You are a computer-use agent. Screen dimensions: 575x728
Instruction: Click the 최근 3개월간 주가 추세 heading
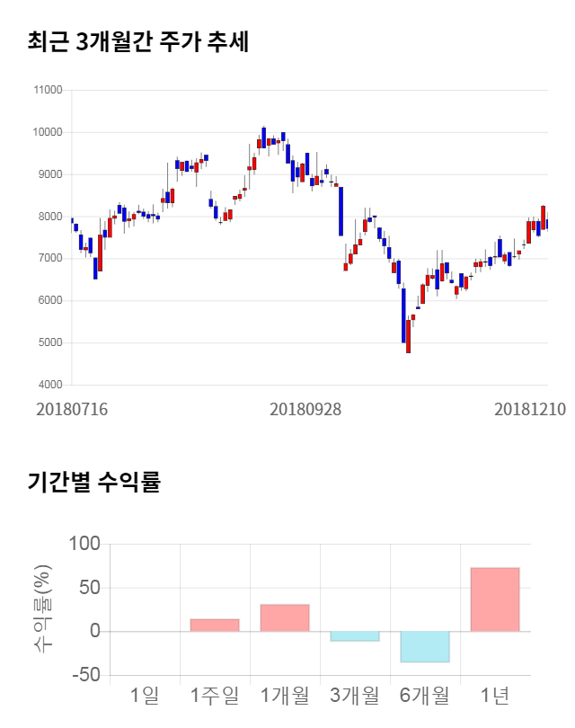[138, 41]
